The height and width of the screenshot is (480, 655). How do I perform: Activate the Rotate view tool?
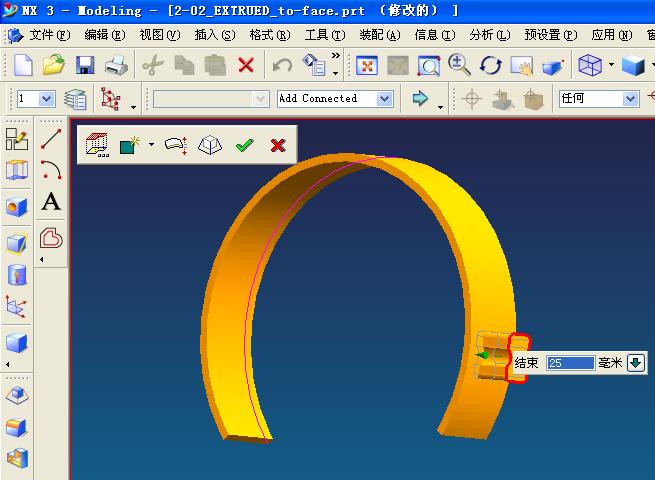point(491,65)
